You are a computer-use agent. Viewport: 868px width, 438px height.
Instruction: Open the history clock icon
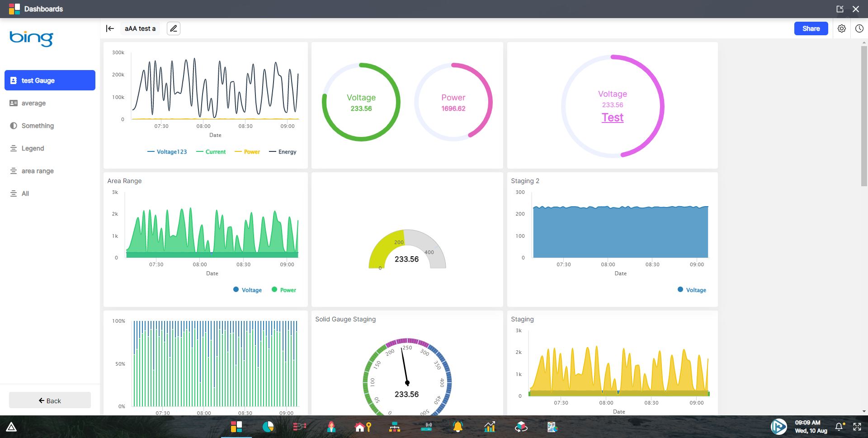coord(859,28)
